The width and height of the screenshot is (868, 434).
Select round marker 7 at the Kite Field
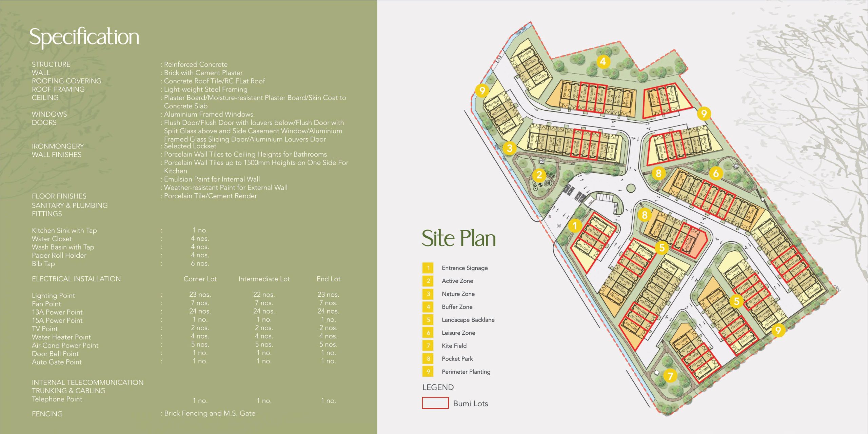click(670, 376)
